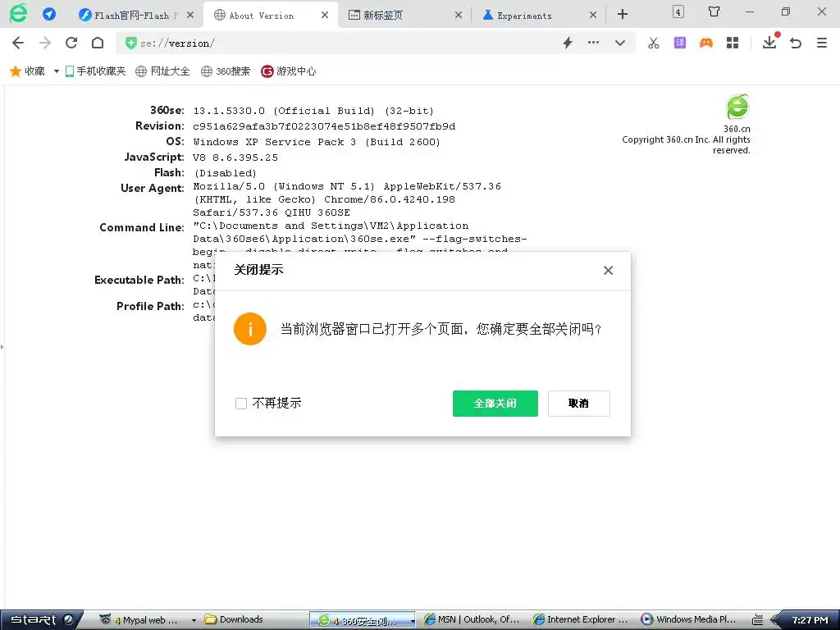Add a new tab with plus button
The width and height of the screenshot is (840, 630).
(x=623, y=15)
